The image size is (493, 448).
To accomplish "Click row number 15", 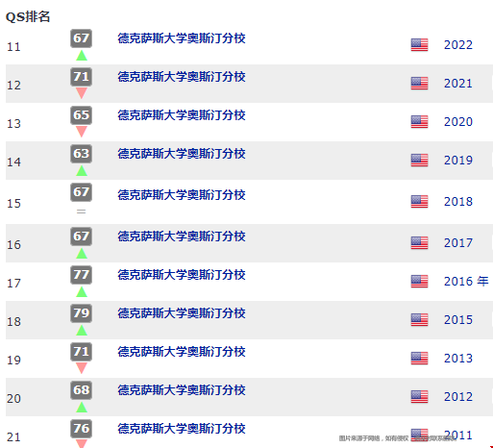I will (x=13, y=204).
